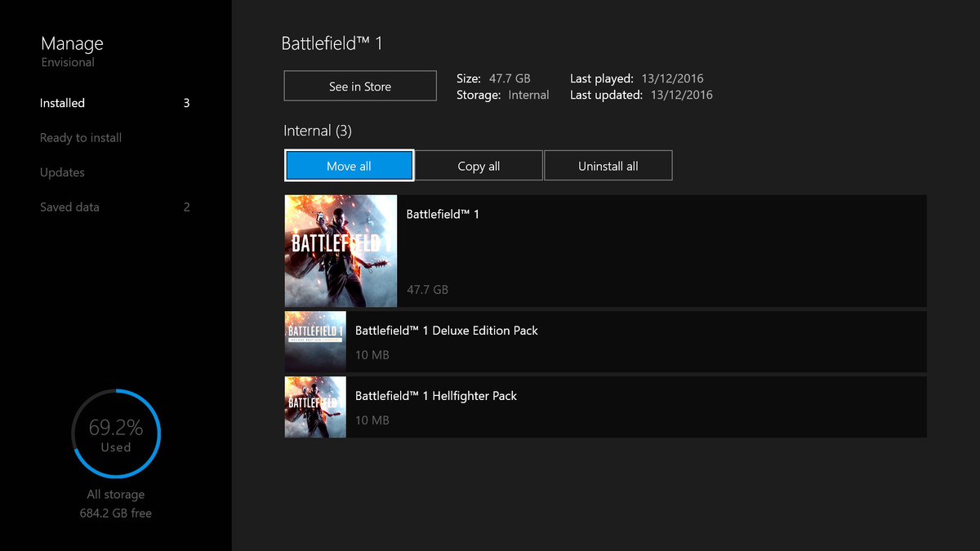Select the large Battlefield 1 cover art
This screenshot has height=551, width=980.
click(x=341, y=251)
